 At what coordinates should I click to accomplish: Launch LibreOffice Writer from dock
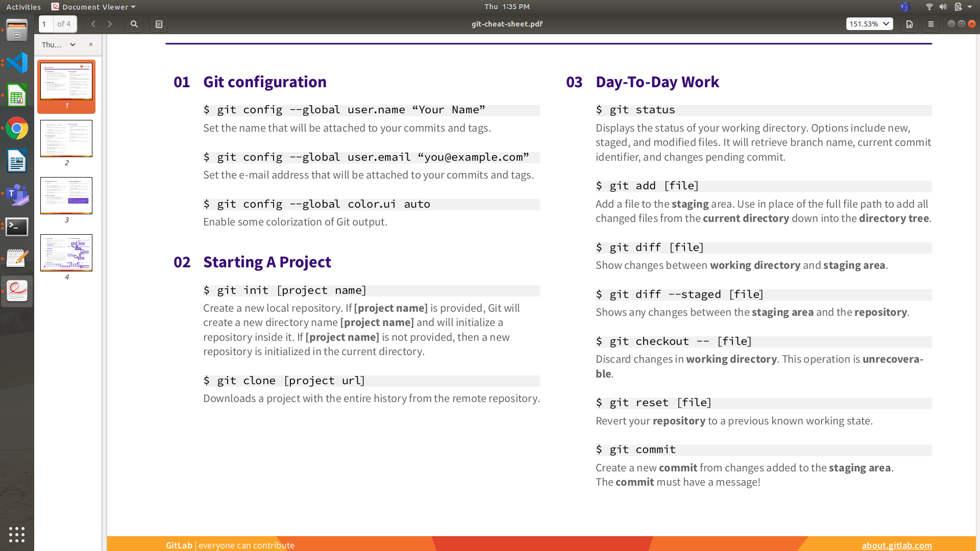tap(17, 161)
